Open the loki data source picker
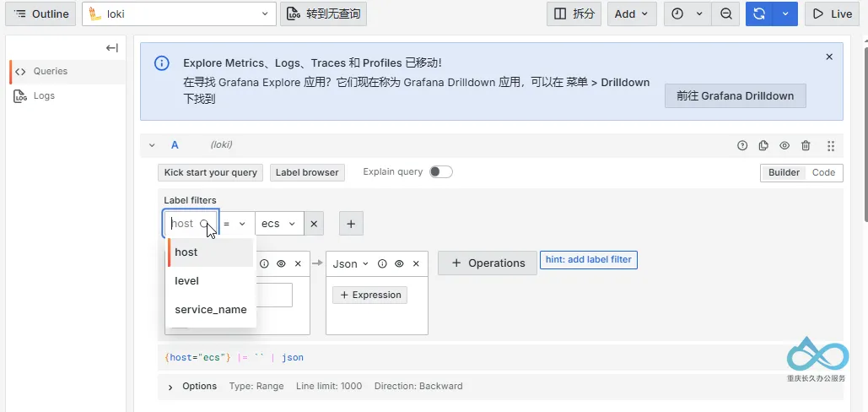The width and height of the screenshot is (868, 412). coord(179,14)
